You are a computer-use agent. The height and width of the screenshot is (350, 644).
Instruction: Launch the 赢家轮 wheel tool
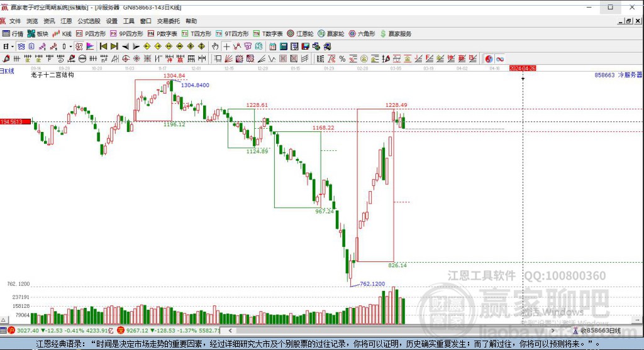[x=331, y=34]
